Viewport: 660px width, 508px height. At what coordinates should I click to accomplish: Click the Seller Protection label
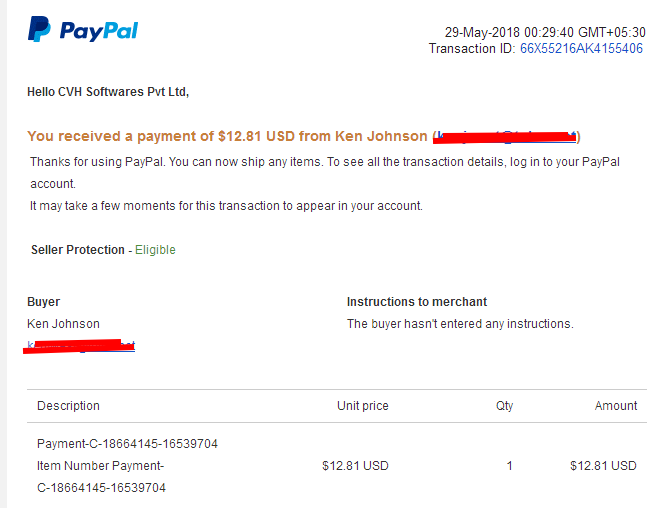tap(78, 250)
